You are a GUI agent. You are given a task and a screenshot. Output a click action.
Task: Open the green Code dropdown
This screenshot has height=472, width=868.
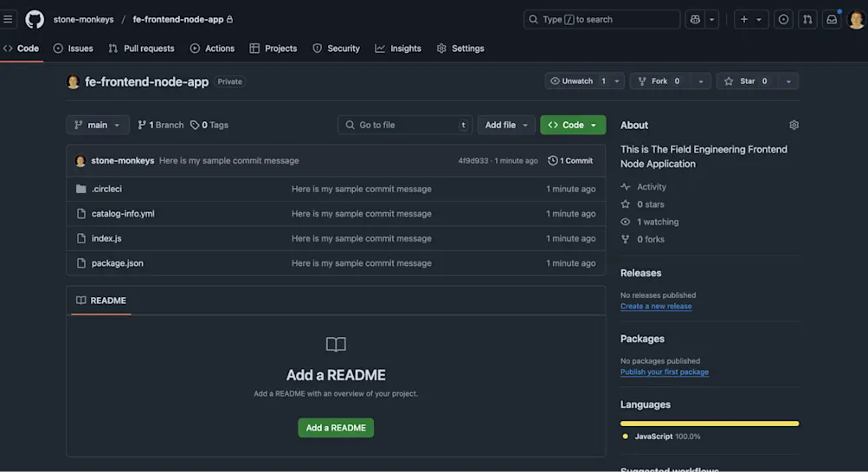(x=573, y=126)
